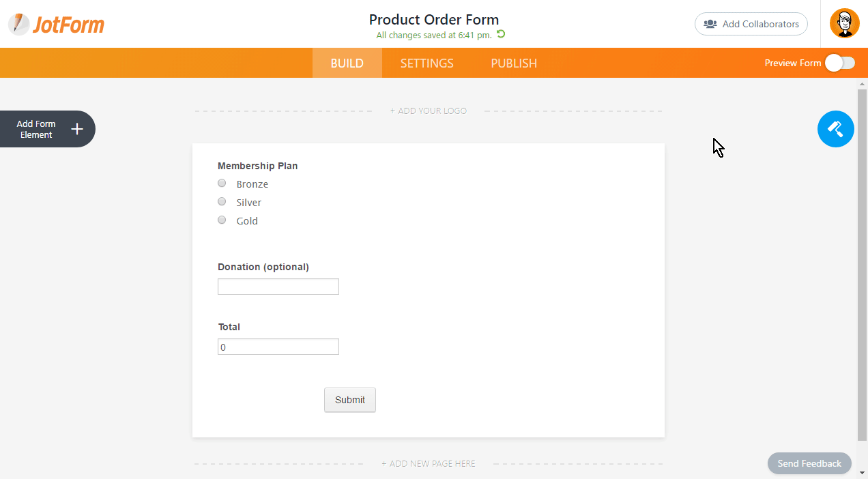The height and width of the screenshot is (479, 868).
Task: Open the Publish tab
Action: tap(514, 63)
